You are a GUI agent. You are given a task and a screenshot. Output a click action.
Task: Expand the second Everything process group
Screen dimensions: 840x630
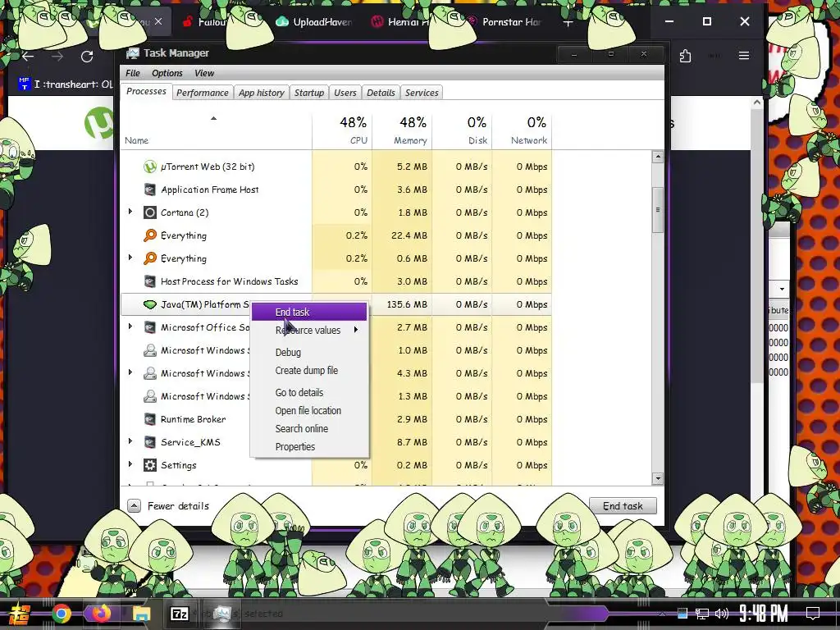pyautogui.click(x=130, y=258)
